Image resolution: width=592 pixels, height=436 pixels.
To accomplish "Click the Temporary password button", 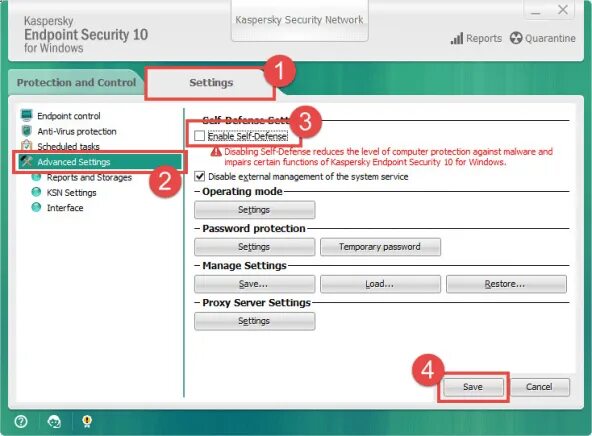I will pos(380,247).
